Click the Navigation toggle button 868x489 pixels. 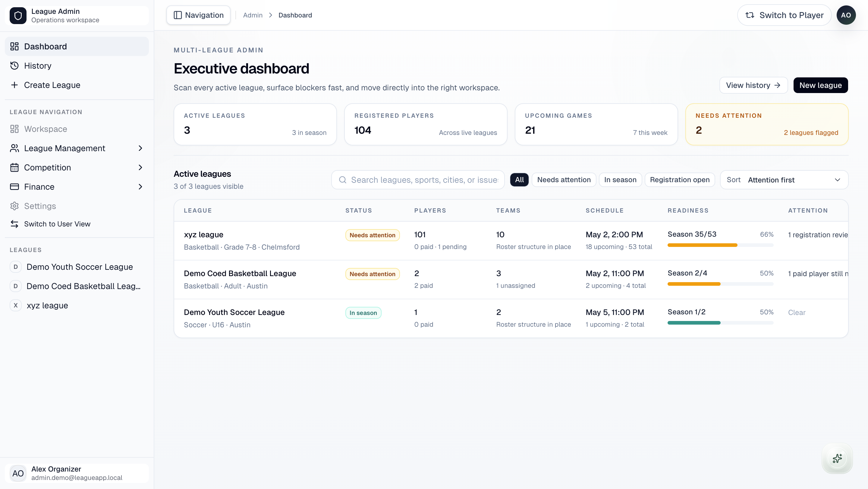pos(199,15)
